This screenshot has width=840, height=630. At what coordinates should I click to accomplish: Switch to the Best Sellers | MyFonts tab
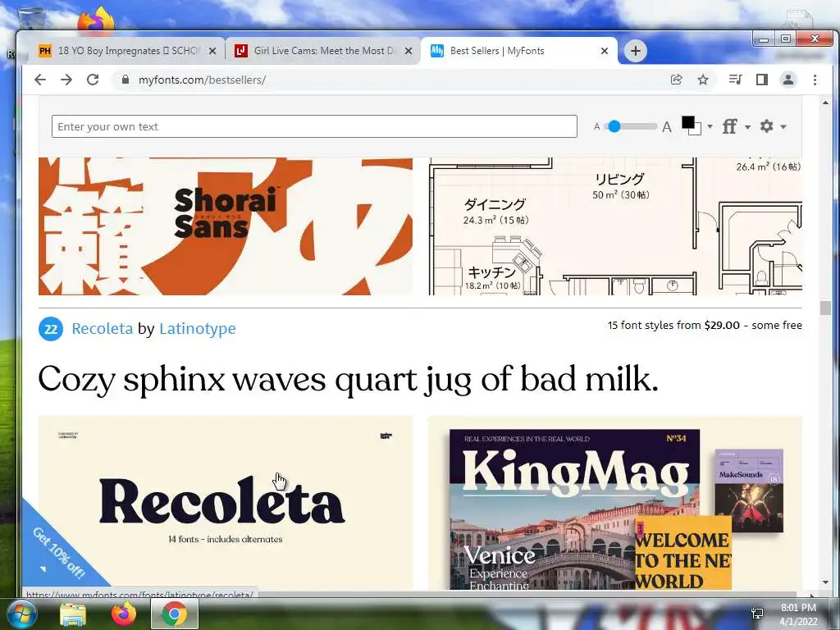click(519, 51)
